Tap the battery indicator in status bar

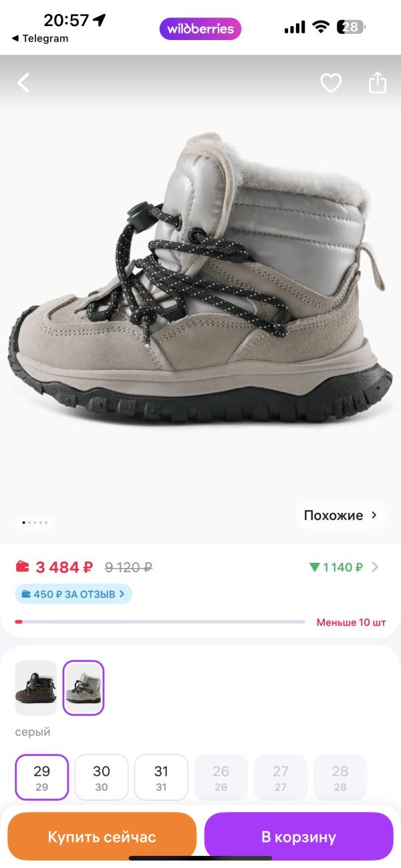click(352, 27)
